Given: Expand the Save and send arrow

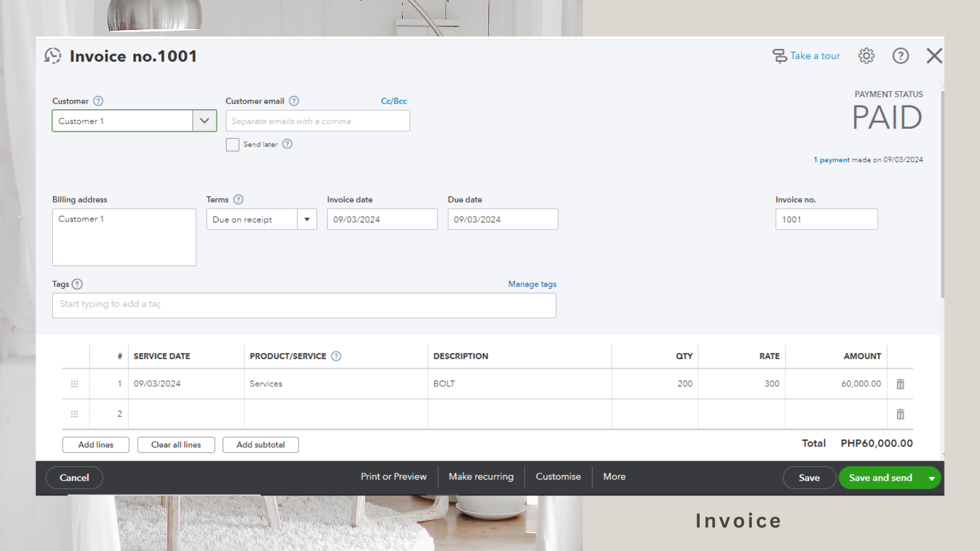Looking at the screenshot, I should click(x=932, y=479).
